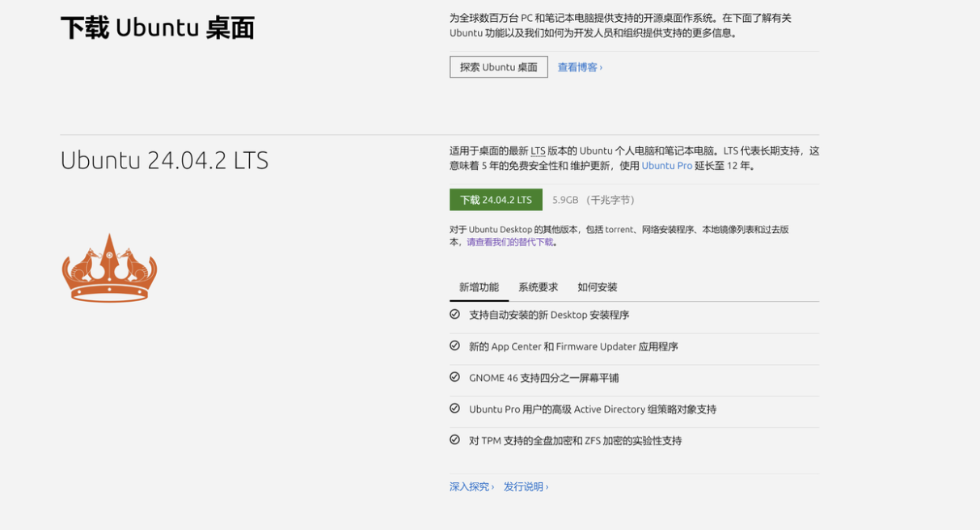Screen dimensions: 980x530
Task: Click the 下载 Ubuntu 桌面 heading
Action: (x=158, y=28)
